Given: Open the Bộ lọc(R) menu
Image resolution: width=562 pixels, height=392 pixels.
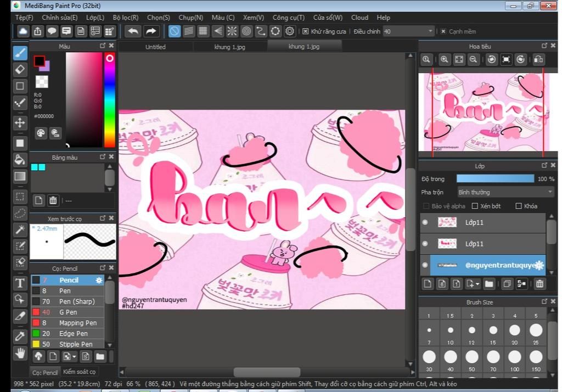Looking at the screenshot, I should pos(126,17).
